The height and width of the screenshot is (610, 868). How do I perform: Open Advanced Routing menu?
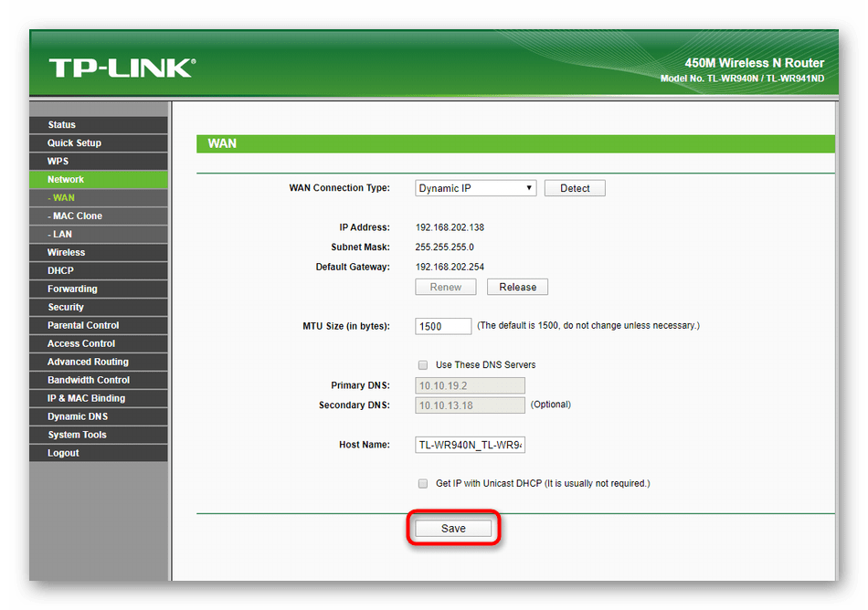[x=99, y=362]
